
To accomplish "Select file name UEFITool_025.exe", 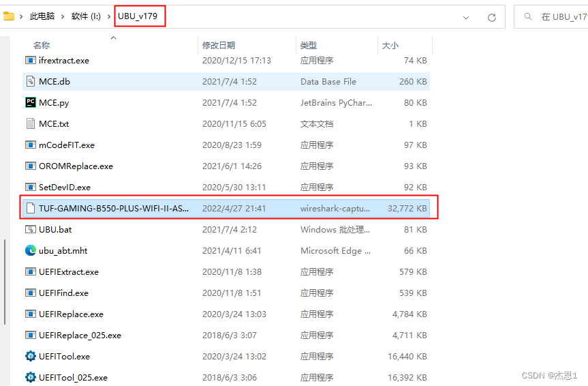I will (x=73, y=377).
